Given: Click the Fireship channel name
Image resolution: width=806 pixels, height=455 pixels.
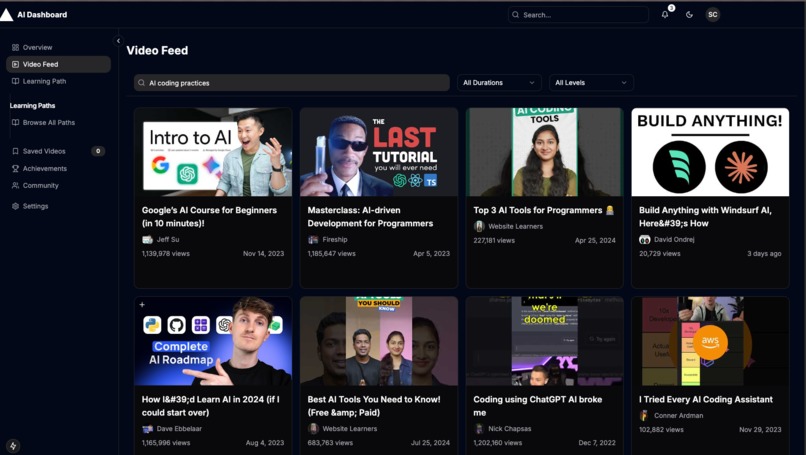Looking at the screenshot, I should click(335, 240).
